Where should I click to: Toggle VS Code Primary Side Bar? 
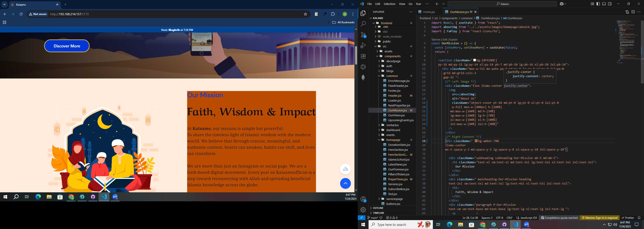pos(598,4)
